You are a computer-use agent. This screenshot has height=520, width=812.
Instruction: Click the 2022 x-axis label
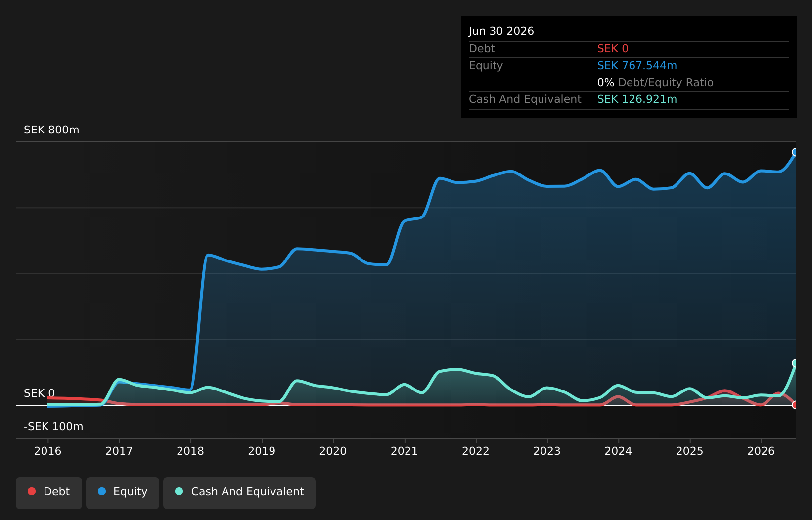coord(476,451)
